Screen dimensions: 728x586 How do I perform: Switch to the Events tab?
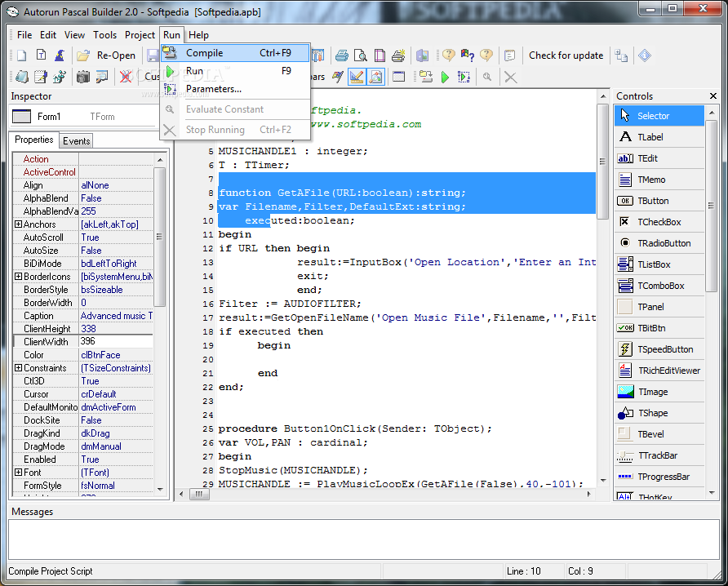[77, 140]
